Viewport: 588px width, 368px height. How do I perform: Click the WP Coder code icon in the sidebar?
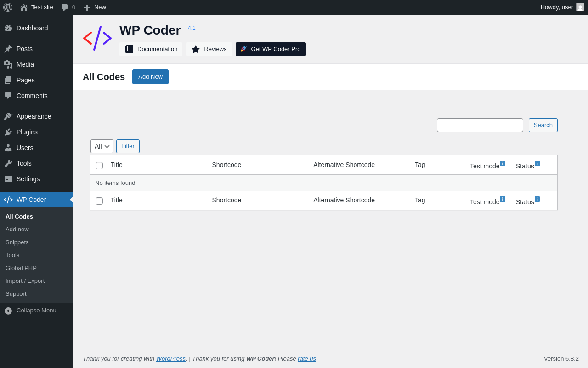click(8, 200)
